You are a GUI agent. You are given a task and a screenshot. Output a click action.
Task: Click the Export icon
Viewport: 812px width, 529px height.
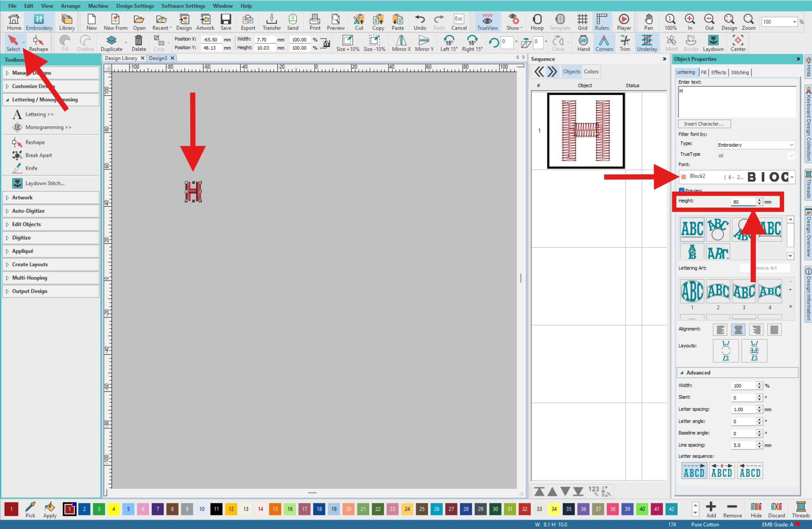tap(248, 22)
